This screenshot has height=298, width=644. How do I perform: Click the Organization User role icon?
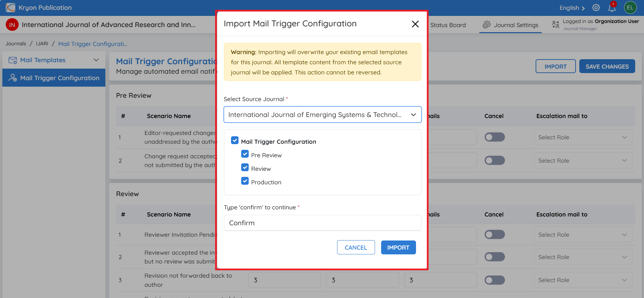pyautogui.click(x=556, y=24)
